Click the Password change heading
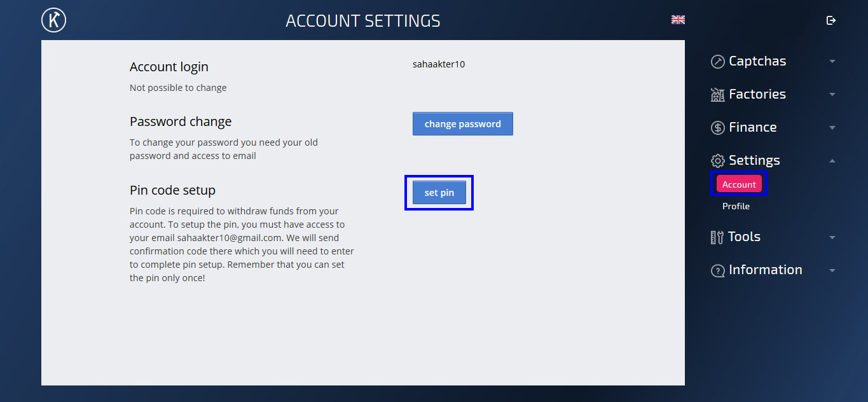This screenshot has width=868, height=402. [181, 121]
